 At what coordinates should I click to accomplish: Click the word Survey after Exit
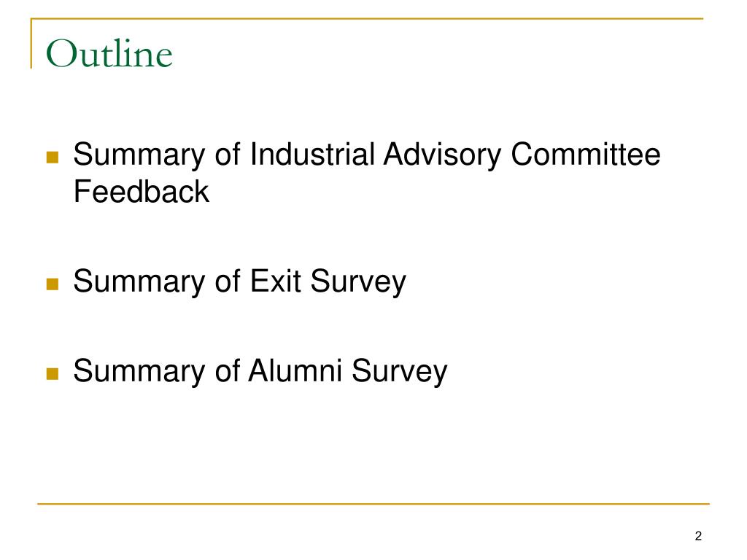pyautogui.click(x=358, y=282)
